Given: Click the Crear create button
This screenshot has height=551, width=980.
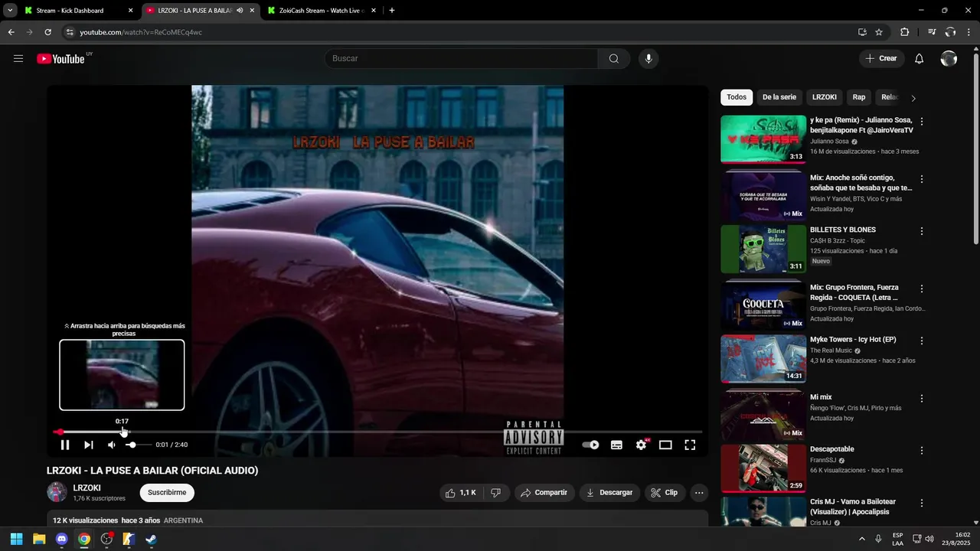Looking at the screenshot, I should pos(881,59).
